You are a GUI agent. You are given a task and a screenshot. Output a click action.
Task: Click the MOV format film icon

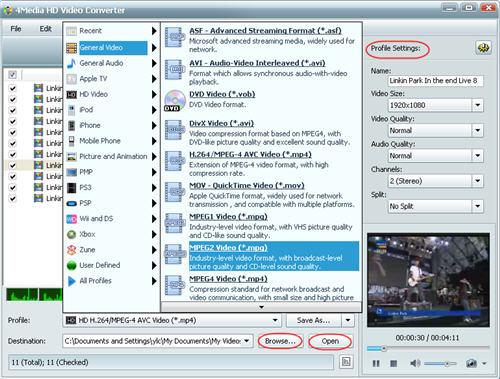click(x=175, y=192)
